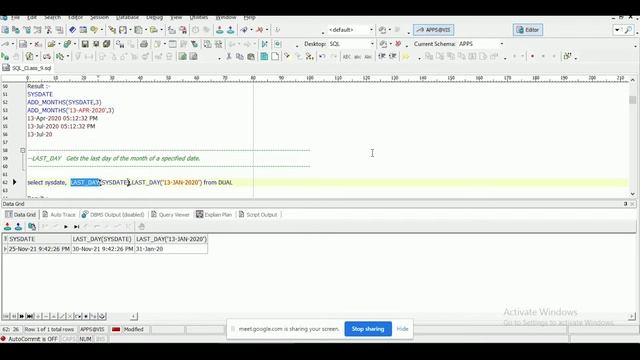Click the Data Grid rollback stamp icon

pos(18,227)
